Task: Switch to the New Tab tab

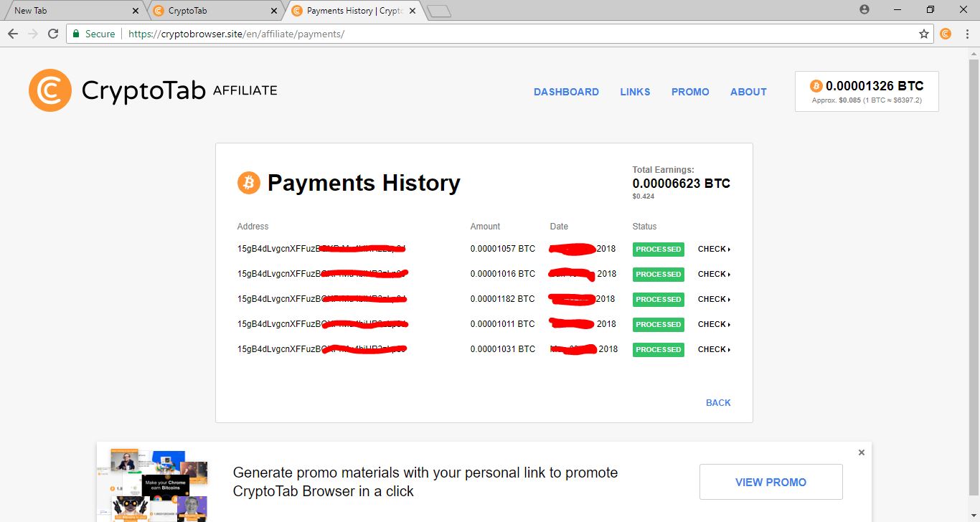Action: (72, 11)
